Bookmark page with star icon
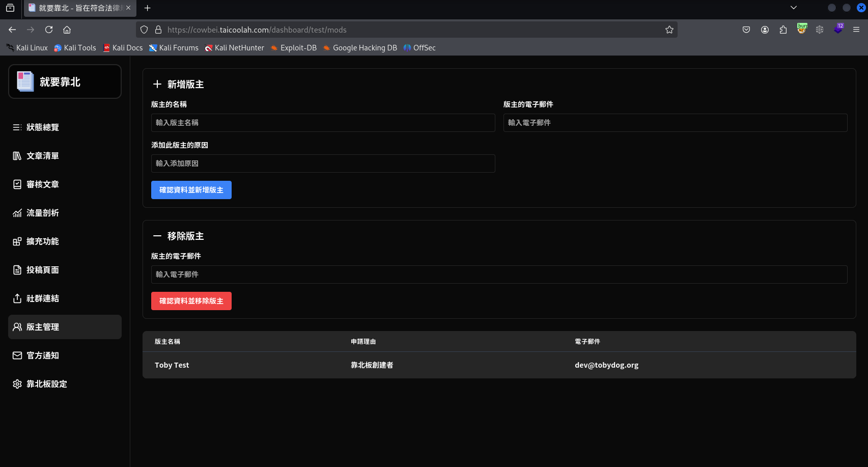This screenshot has width=868, height=467. coord(669,30)
